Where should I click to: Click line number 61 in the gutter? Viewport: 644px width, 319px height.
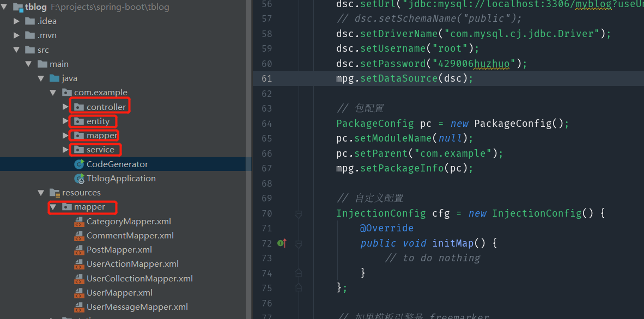click(267, 78)
